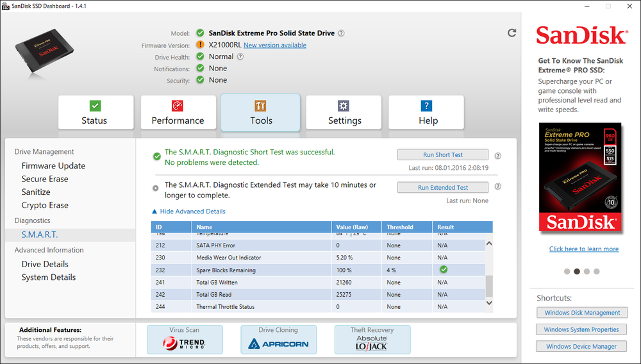The image size is (641, 364).
Task: Collapse Hide Advanced Details section
Action: (x=188, y=211)
